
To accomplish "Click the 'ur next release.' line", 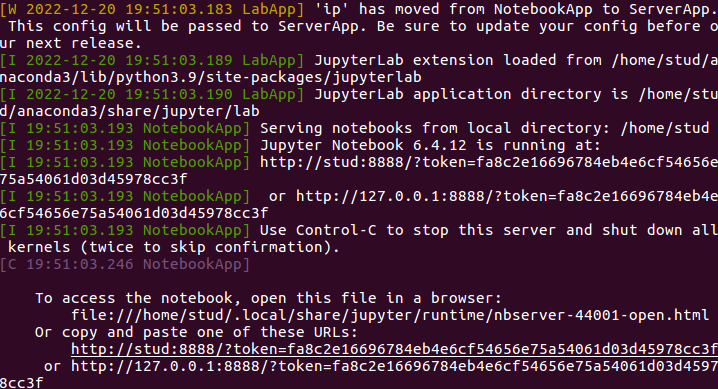I will click(71, 43).
